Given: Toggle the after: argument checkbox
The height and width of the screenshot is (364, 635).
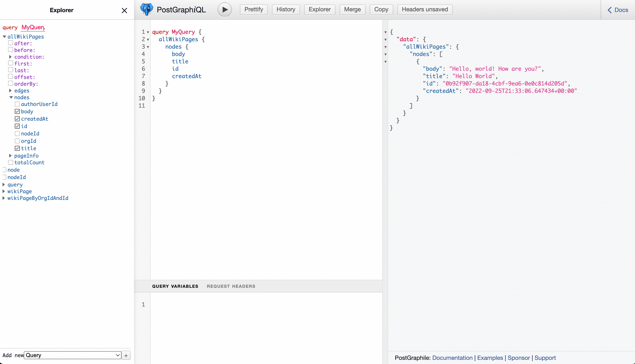Looking at the screenshot, I should 10,43.
